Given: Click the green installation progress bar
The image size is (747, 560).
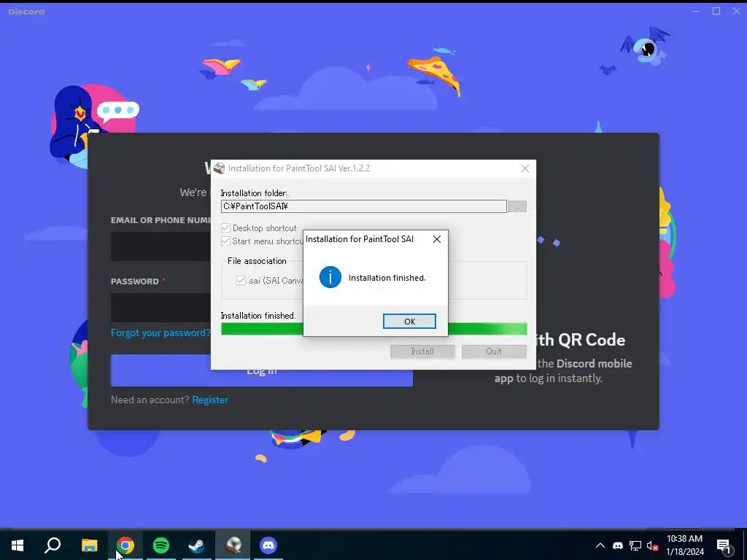Looking at the screenshot, I should [374, 329].
